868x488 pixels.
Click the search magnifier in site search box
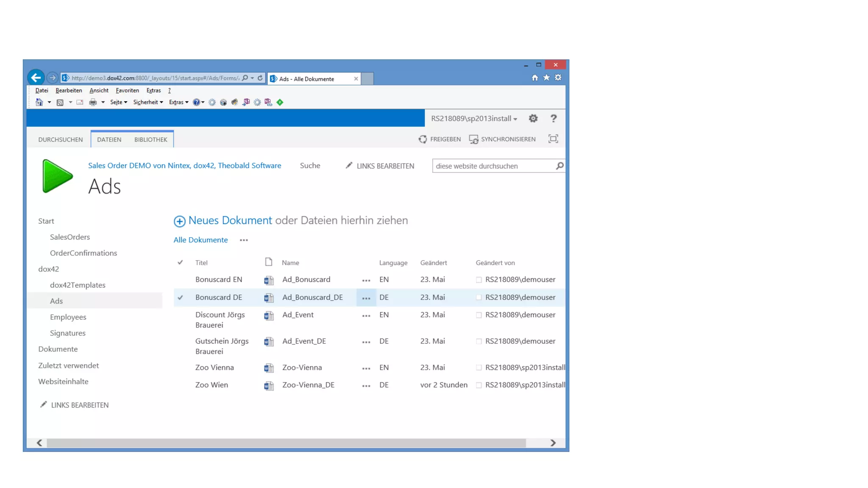pos(559,166)
